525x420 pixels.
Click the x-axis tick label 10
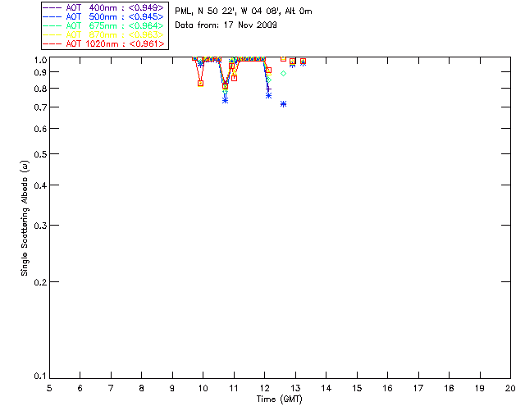pyautogui.click(x=203, y=388)
